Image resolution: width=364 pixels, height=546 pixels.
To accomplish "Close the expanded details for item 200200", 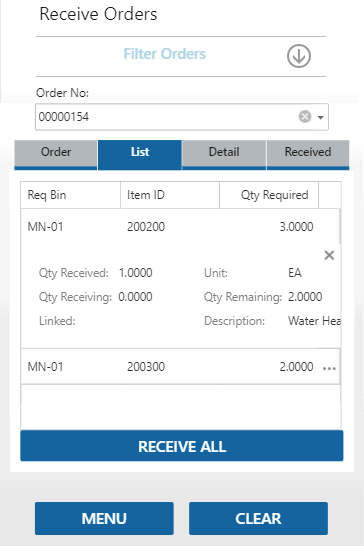I will [x=329, y=255].
